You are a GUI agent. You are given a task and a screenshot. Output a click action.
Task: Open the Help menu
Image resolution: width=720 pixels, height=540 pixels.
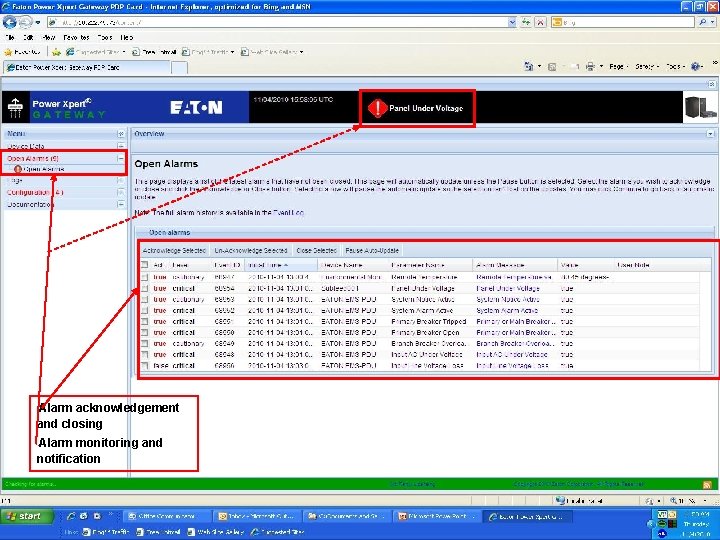tap(126, 38)
